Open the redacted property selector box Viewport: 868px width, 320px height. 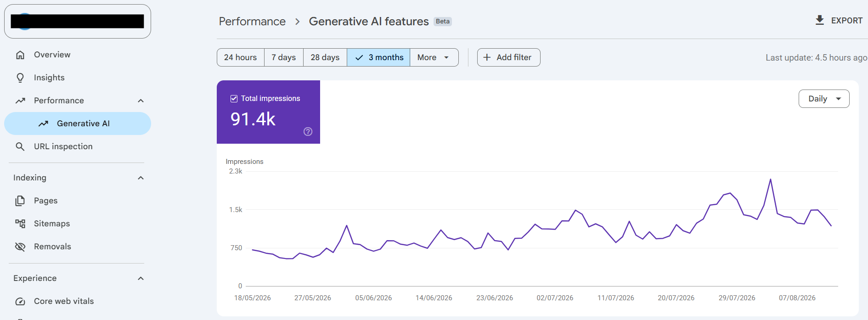coord(78,22)
